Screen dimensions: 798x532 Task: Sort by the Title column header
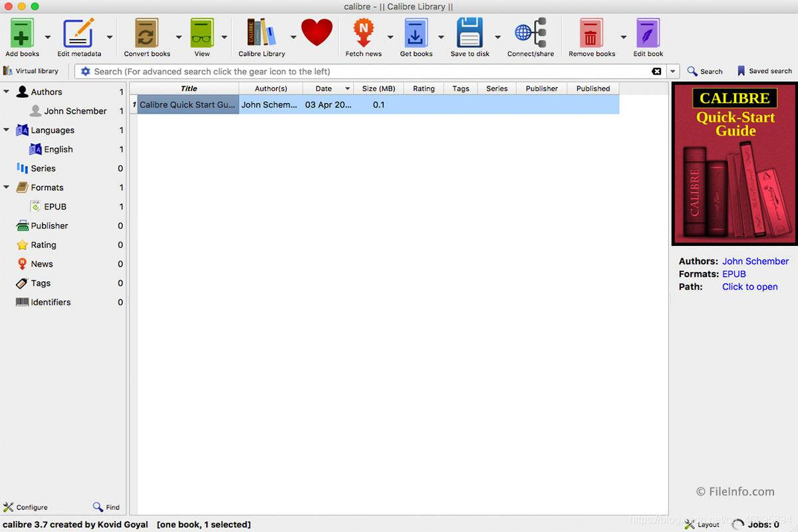point(188,88)
